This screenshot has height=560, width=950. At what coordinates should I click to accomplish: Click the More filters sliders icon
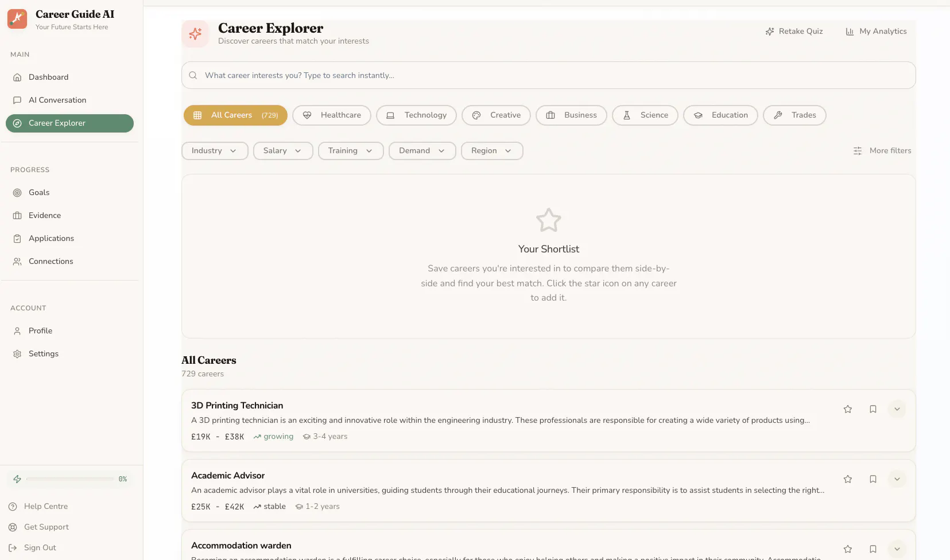pyautogui.click(x=858, y=151)
